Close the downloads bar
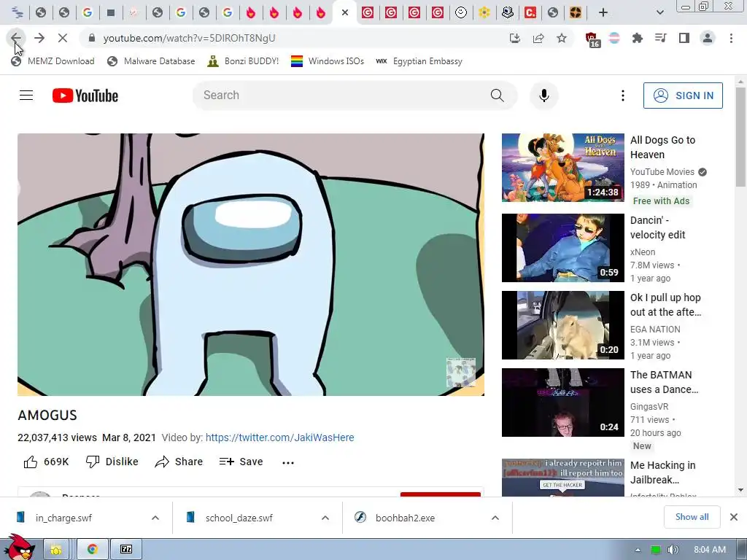 point(734,517)
